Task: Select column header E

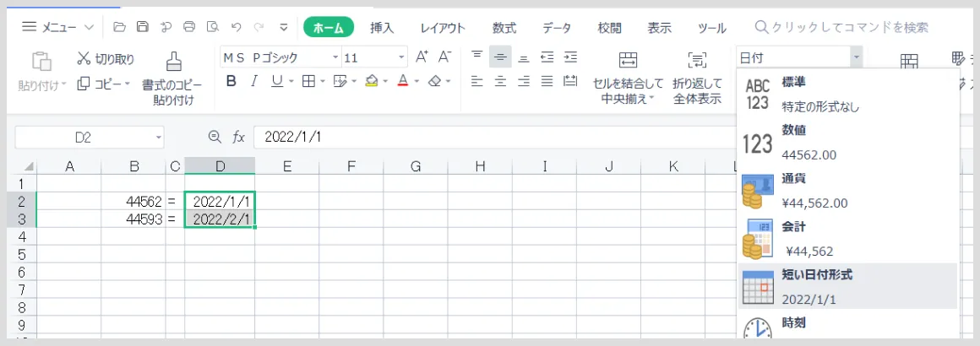Action: coord(287,166)
